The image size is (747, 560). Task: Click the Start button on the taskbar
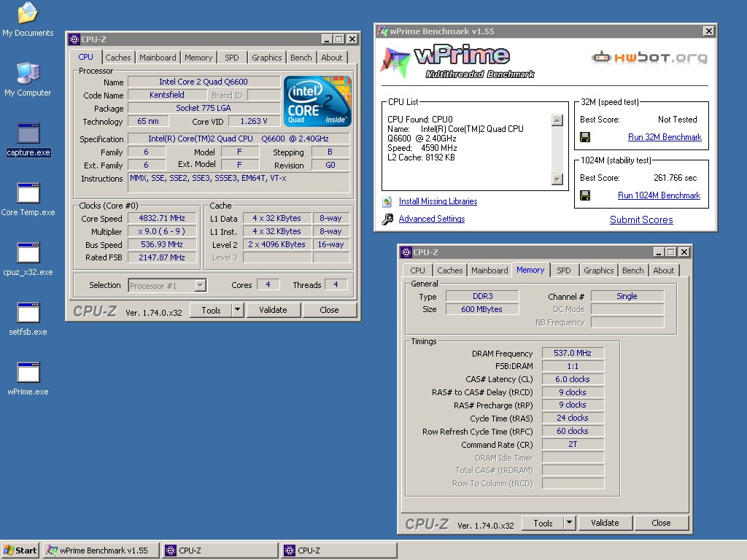(x=20, y=551)
